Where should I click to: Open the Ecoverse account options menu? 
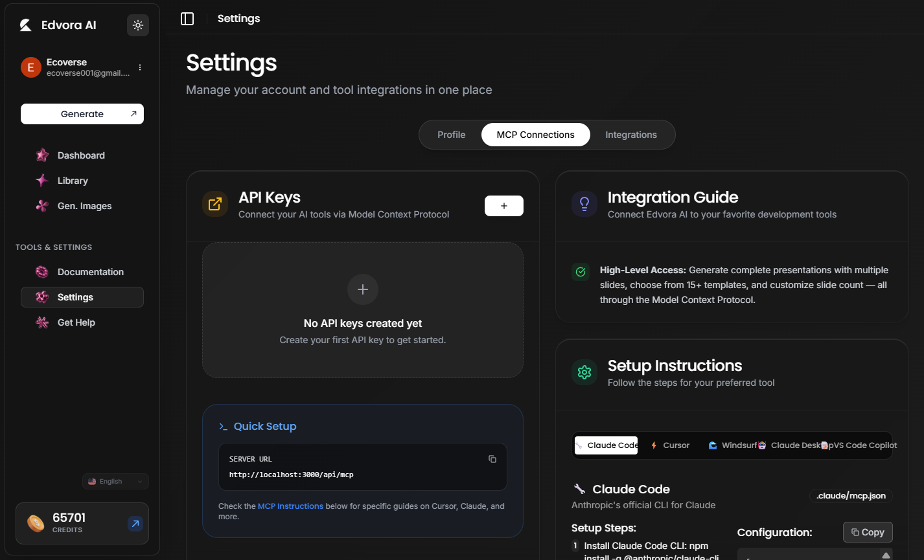pos(140,67)
